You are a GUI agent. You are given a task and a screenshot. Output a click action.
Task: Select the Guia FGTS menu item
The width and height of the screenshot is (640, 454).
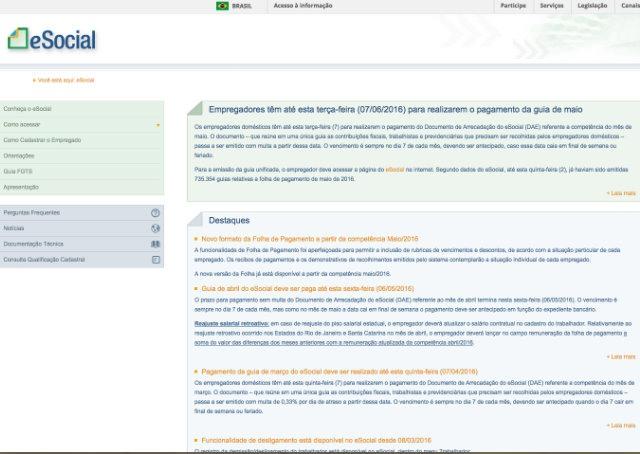18,171
